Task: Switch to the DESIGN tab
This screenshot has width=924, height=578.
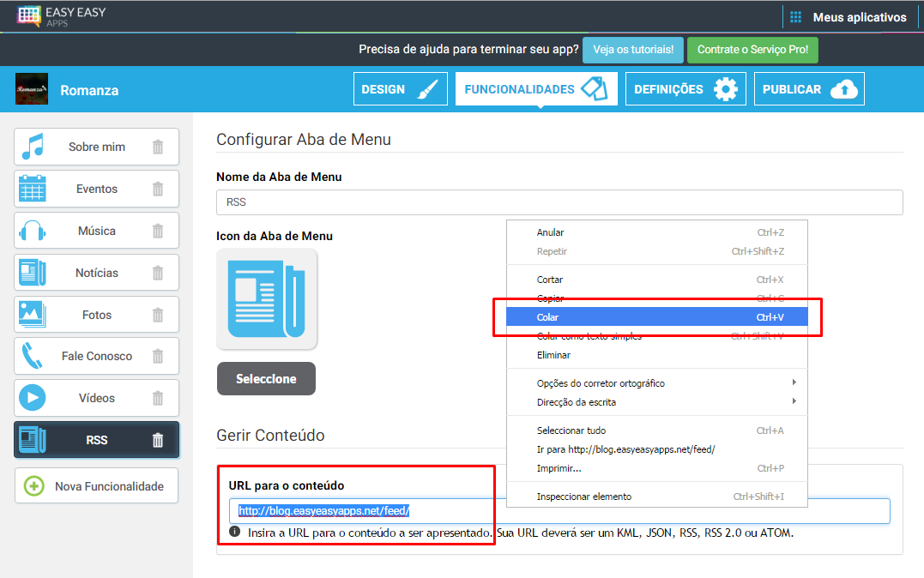Action: 400,88
